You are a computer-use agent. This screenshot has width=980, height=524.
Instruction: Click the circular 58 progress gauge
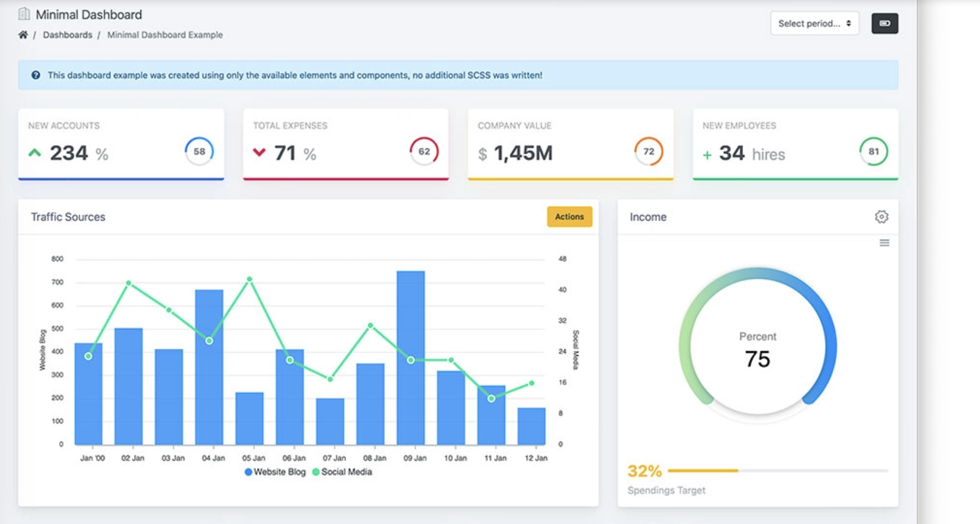[x=199, y=151]
